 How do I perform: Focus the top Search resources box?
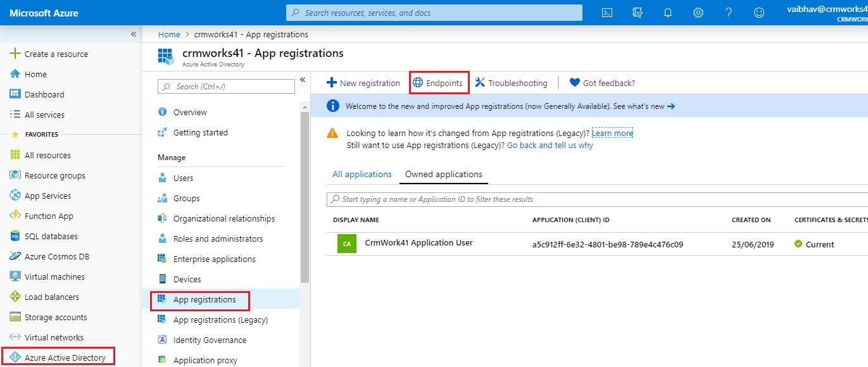[434, 13]
